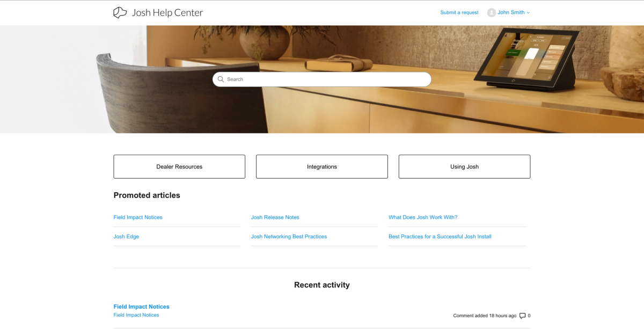Open What Does Josh Work With? article
Screen dimensions: 644x329
(423, 217)
